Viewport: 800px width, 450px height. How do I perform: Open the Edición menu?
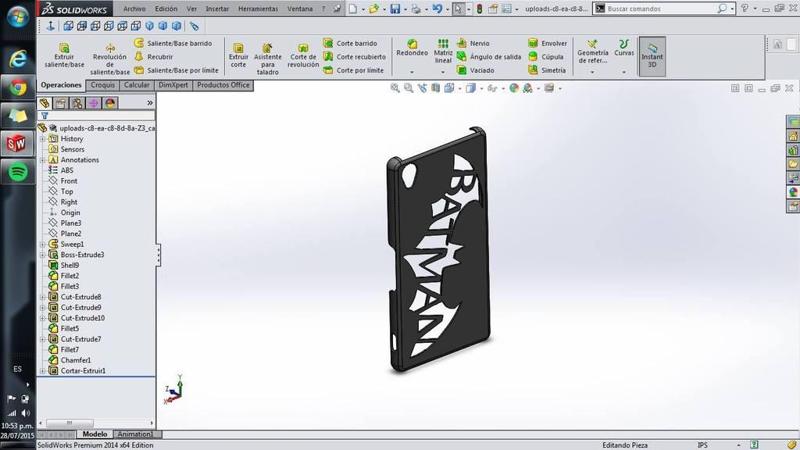click(x=166, y=9)
